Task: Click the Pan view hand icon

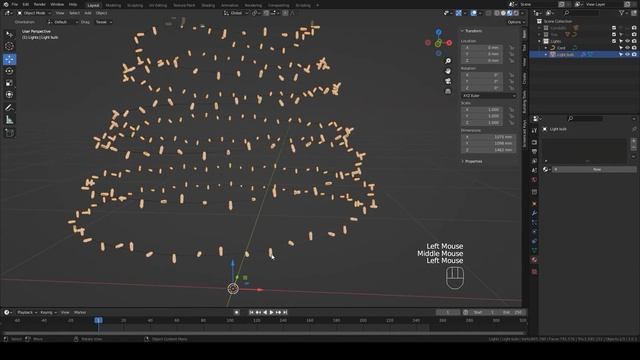Action: pyautogui.click(x=448, y=71)
